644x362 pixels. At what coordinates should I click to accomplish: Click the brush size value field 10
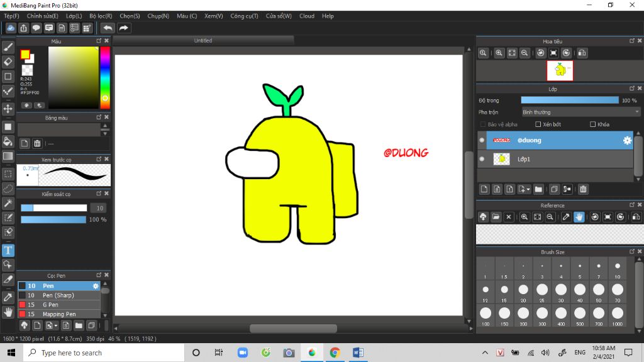[x=99, y=208]
